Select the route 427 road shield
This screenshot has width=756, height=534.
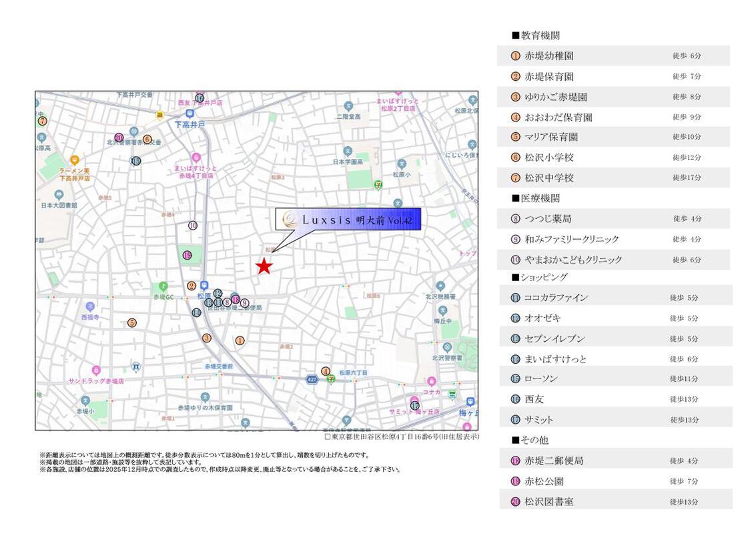312,379
